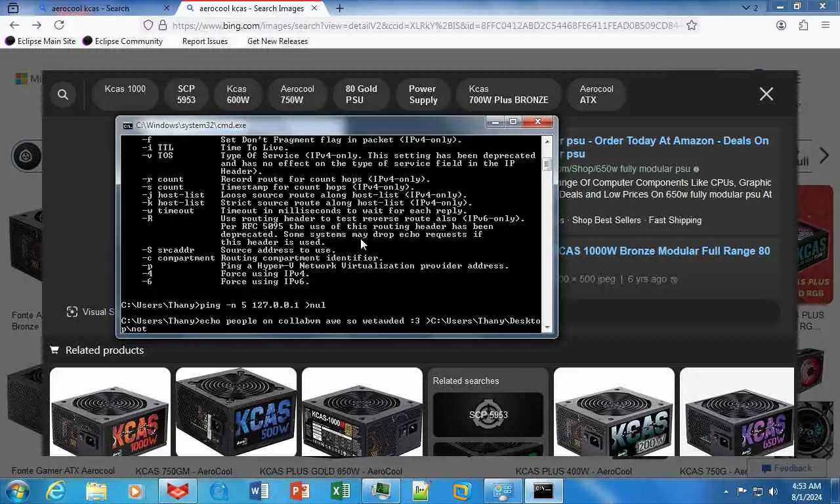Click the bookmark star icon
Viewport: 840px width, 504px height.
pyautogui.click(x=692, y=25)
